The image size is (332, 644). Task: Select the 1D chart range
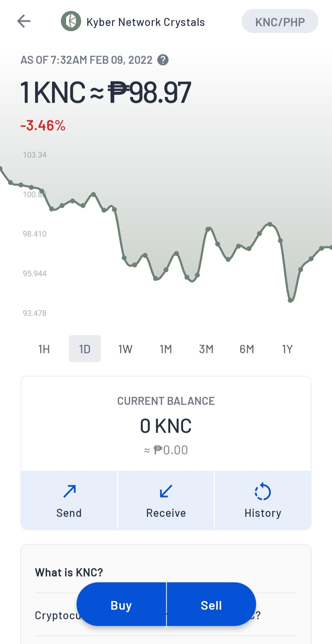(x=85, y=349)
